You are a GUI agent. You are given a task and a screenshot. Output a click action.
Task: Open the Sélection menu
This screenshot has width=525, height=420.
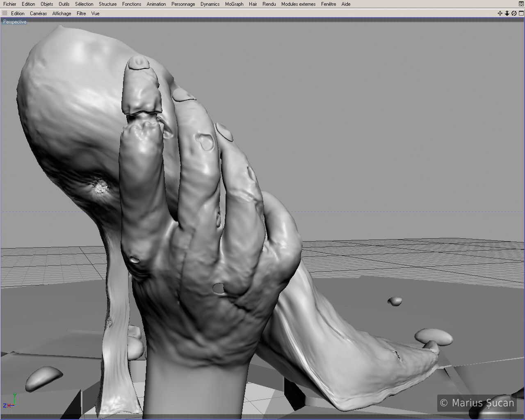click(84, 4)
